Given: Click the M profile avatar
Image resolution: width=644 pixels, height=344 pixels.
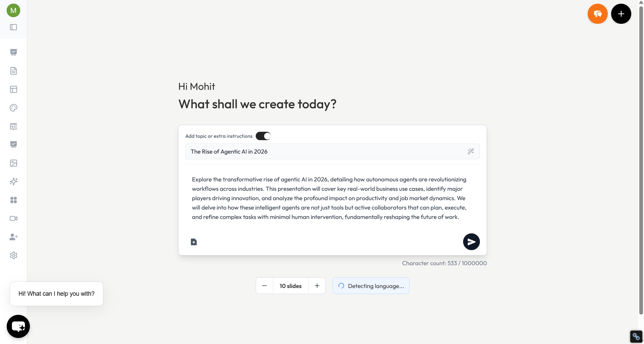Looking at the screenshot, I should tap(13, 10).
